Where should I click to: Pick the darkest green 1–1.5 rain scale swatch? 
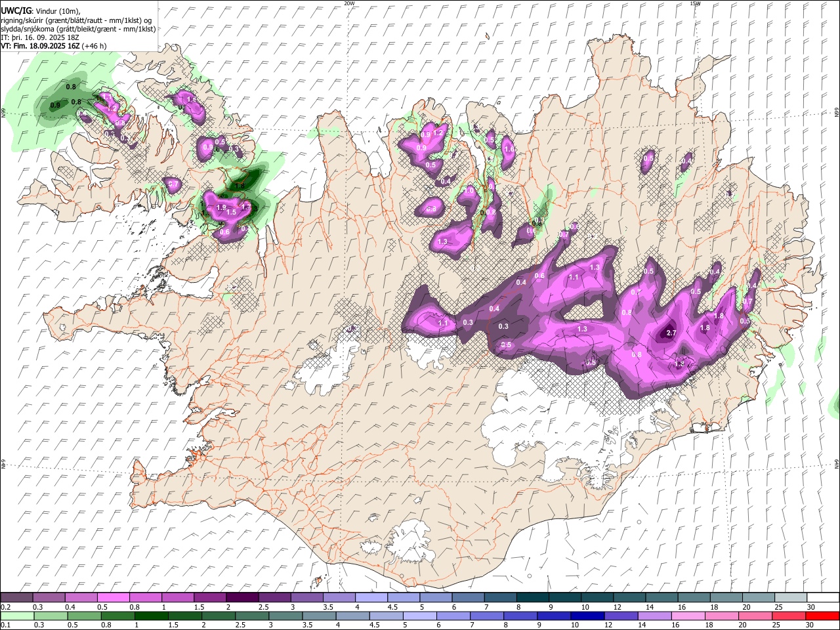point(152,616)
